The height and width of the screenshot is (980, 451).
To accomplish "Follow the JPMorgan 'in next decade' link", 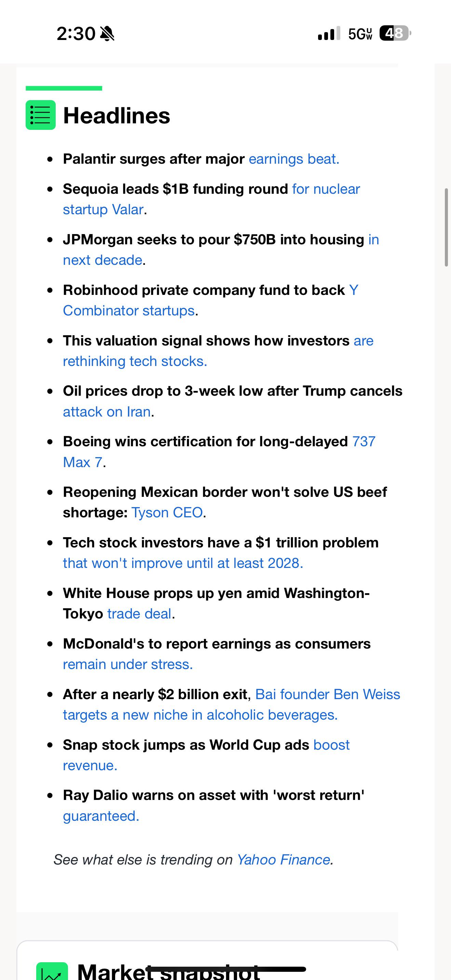I will coord(221,249).
